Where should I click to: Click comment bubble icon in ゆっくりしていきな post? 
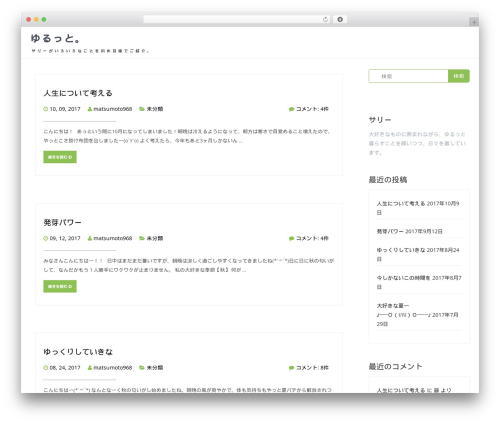point(291,368)
